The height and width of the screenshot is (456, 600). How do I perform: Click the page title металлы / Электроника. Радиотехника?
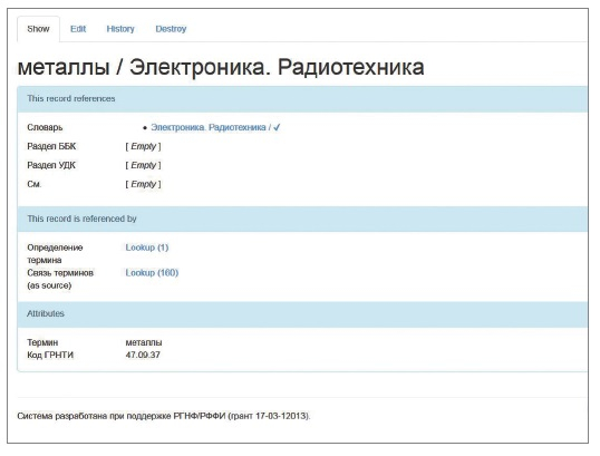pyautogui.click(x=221, y=66)
